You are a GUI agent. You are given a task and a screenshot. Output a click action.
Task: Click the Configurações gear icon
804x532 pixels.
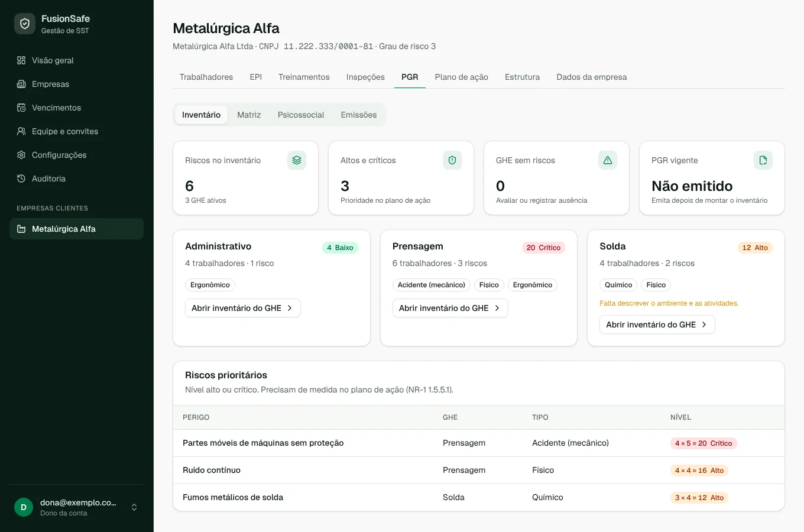click(21, 155)
